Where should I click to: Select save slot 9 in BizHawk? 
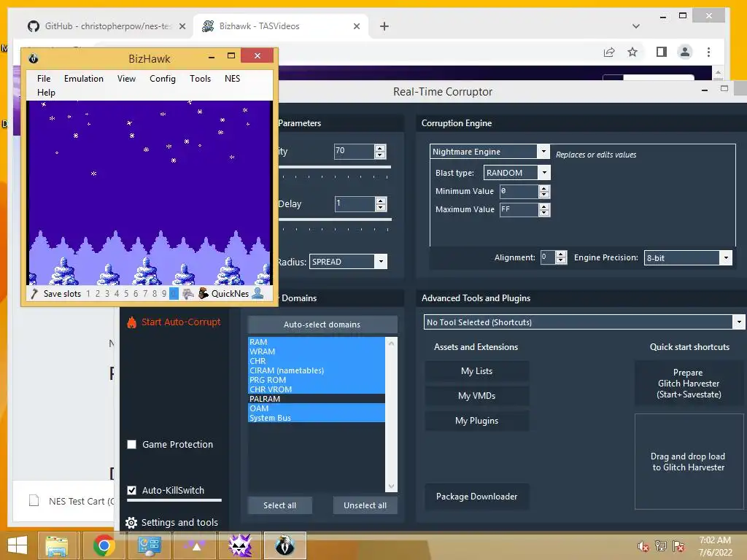click(164, 294)
